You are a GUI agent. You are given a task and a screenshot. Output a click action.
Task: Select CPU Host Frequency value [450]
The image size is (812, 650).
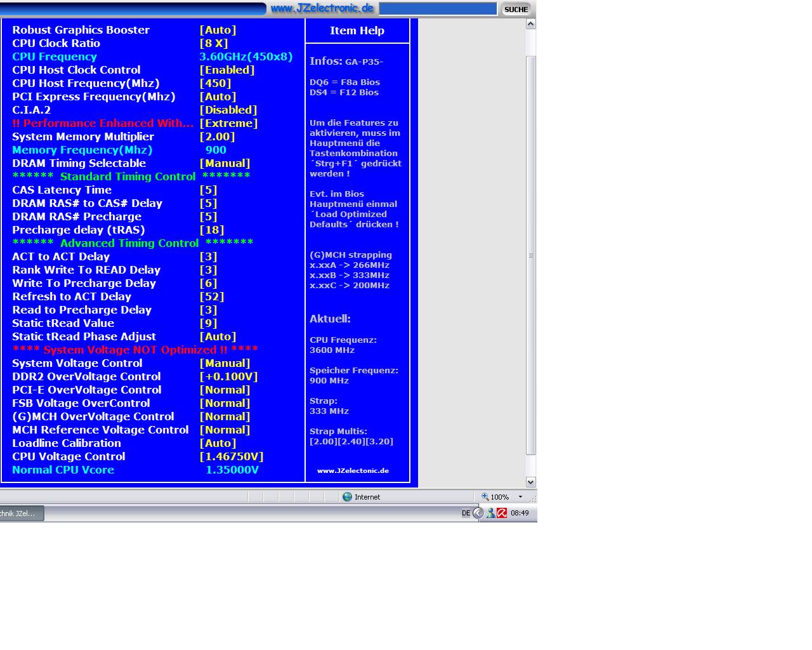pyautogui.click(x=216, y=83)
